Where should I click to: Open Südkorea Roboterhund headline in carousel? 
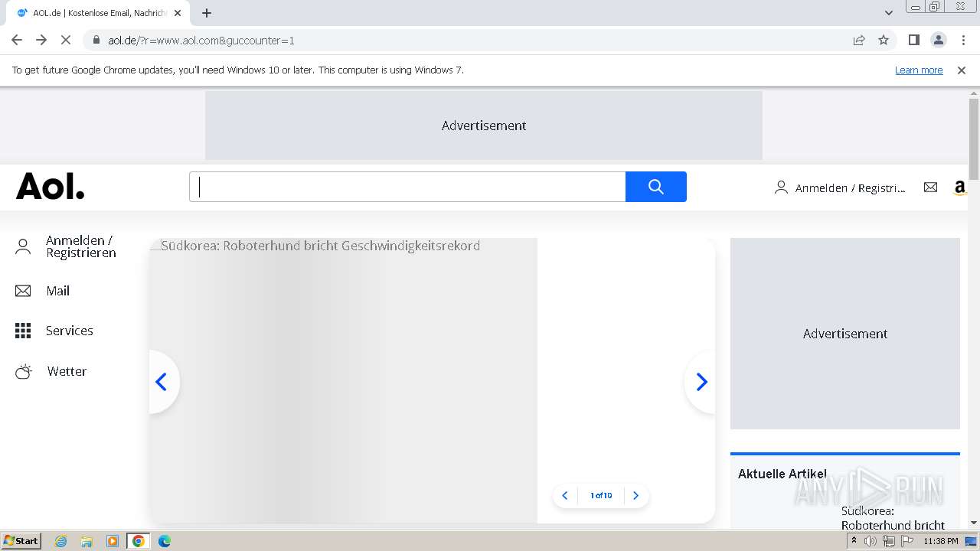click(x=321, y=246)
